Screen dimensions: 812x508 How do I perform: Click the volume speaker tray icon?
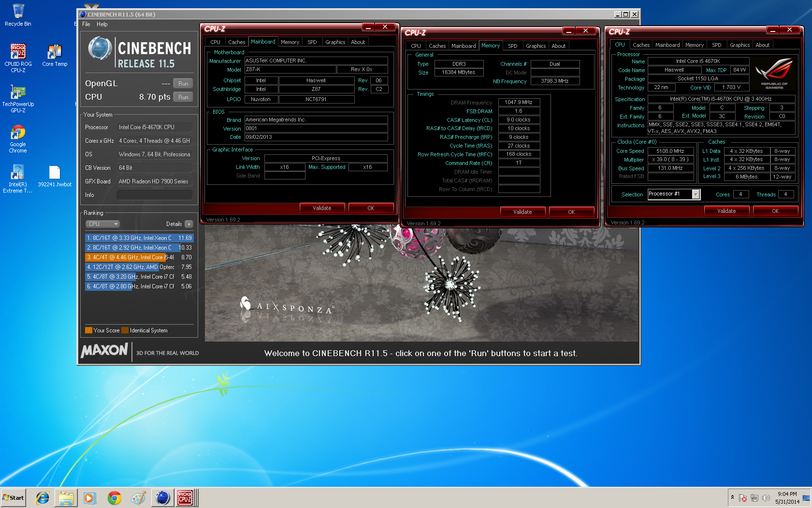click(766, 498)
